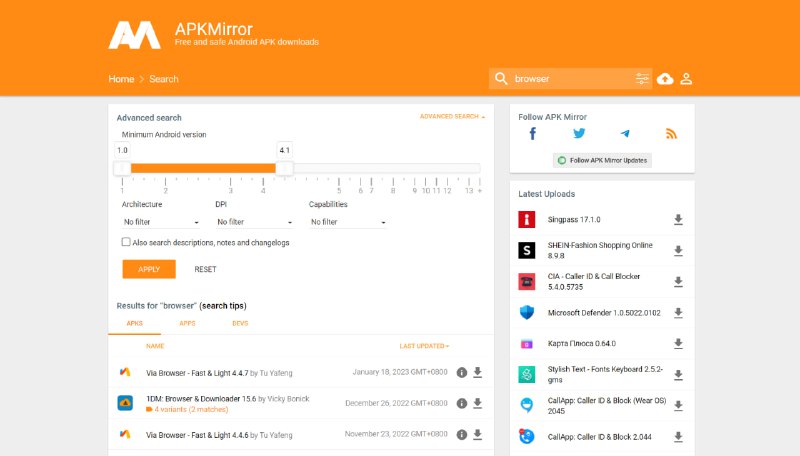Click the RESET button
The height and width of the screenshot is (456, 800).
coord(205,269)
